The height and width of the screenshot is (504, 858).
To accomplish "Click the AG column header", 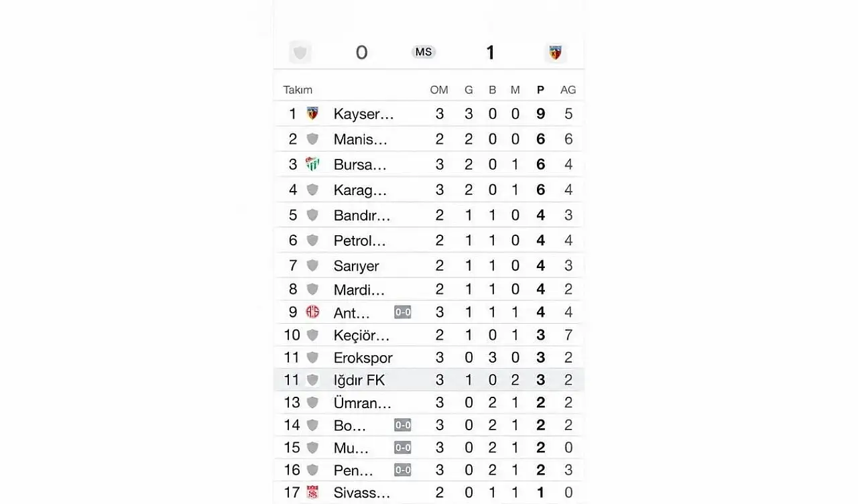I will [568, 90].
